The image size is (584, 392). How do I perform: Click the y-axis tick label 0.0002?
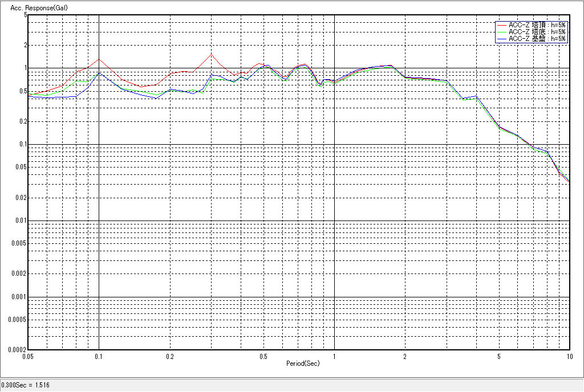pyautogui.click(x=17, y=350)
